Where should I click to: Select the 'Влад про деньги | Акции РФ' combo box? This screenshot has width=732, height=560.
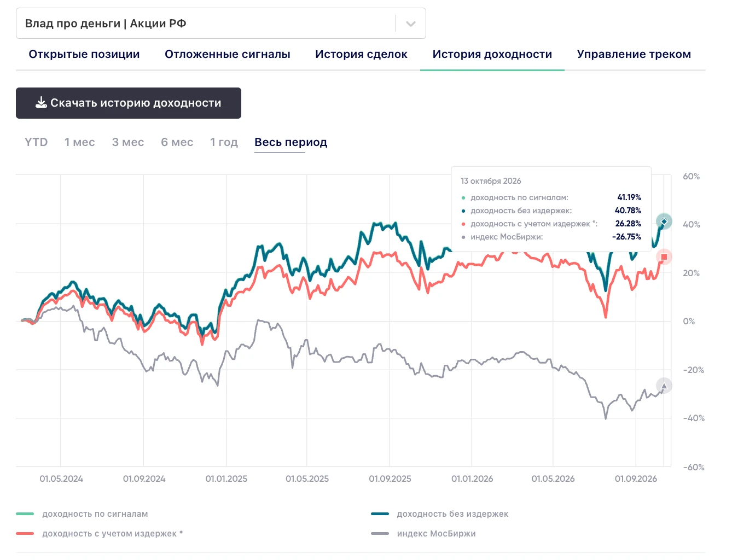click(220, 24)
